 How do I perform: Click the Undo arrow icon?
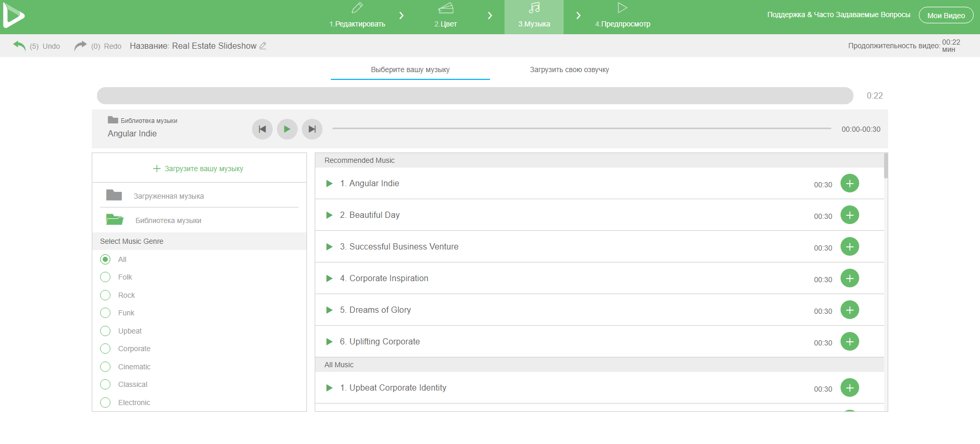pos(19,46)
